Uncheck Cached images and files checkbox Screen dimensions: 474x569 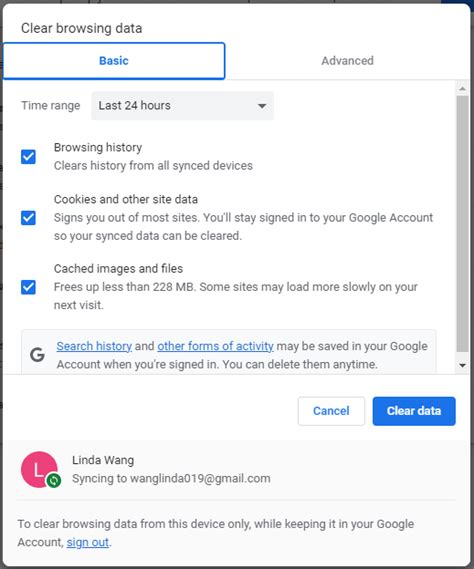28,287
